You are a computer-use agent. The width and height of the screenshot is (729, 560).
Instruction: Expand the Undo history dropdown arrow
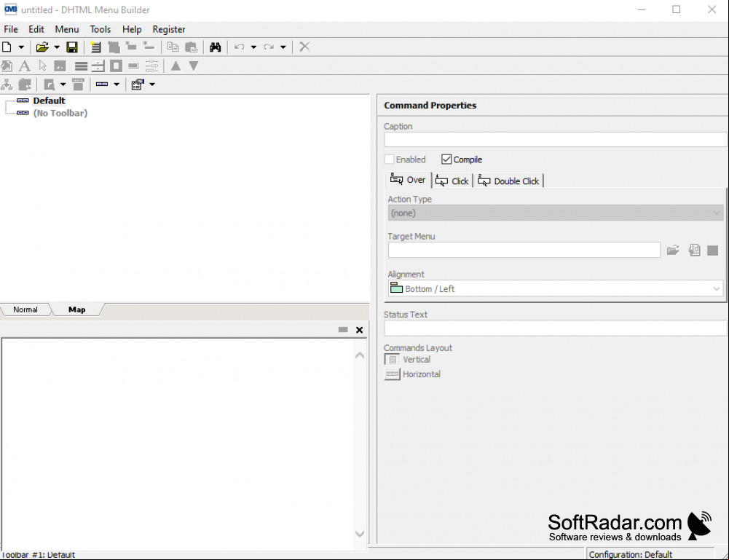(x=253, y=47)
